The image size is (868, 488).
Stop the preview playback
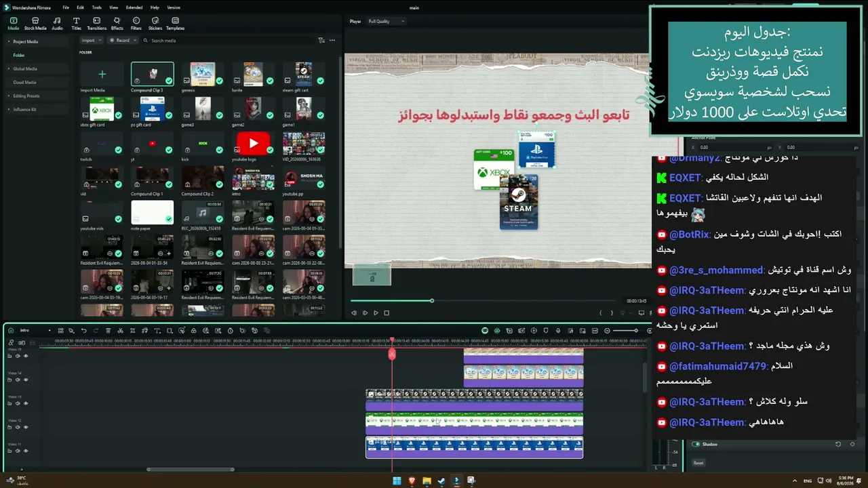click(x=387, y=313)
